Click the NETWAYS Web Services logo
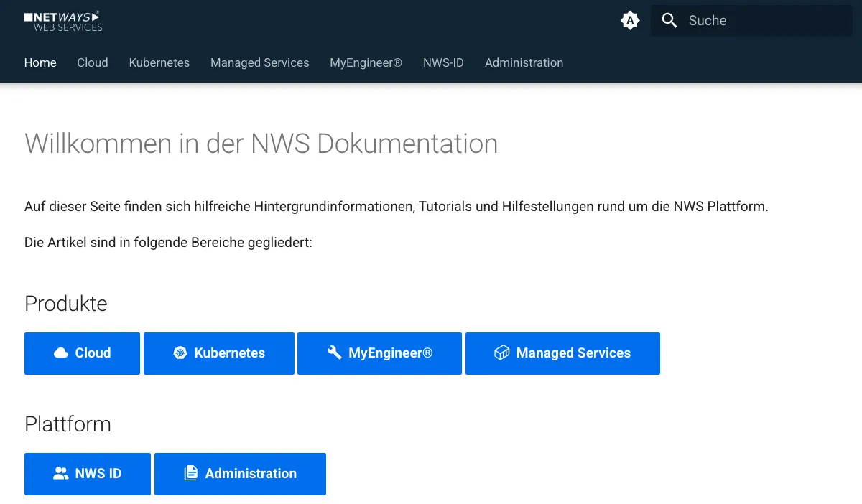862x504 pixels. point(63,21)
